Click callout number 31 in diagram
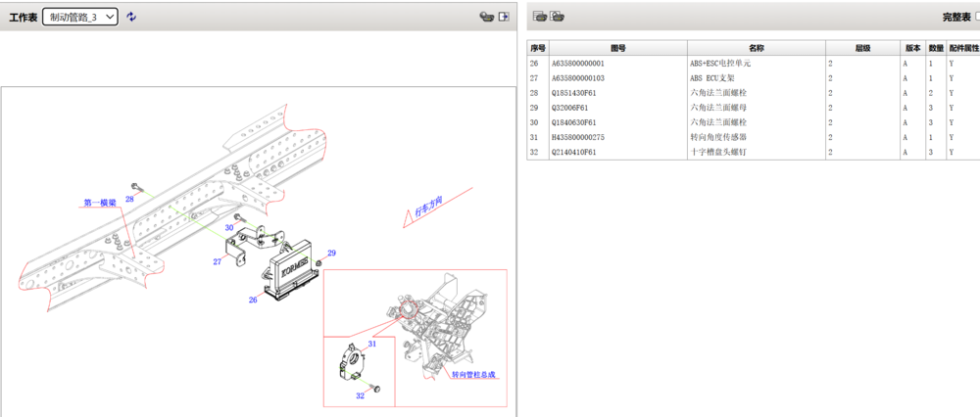This screenshot has height=417, width=980. click(x=372, y=345)
